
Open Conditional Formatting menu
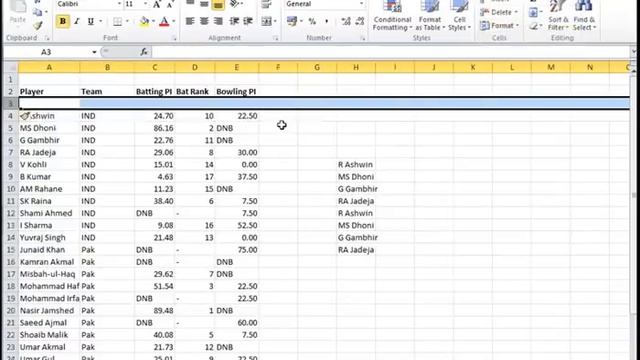pos(392,16)
